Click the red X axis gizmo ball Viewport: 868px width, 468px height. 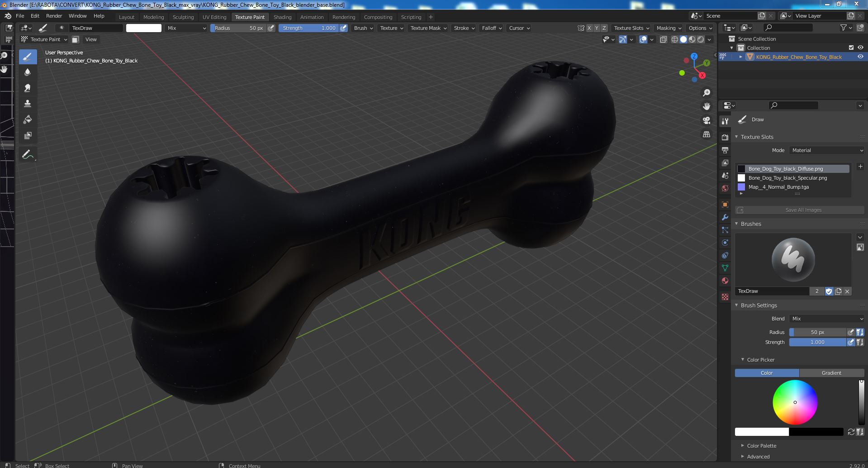click(x=702, y=76)
